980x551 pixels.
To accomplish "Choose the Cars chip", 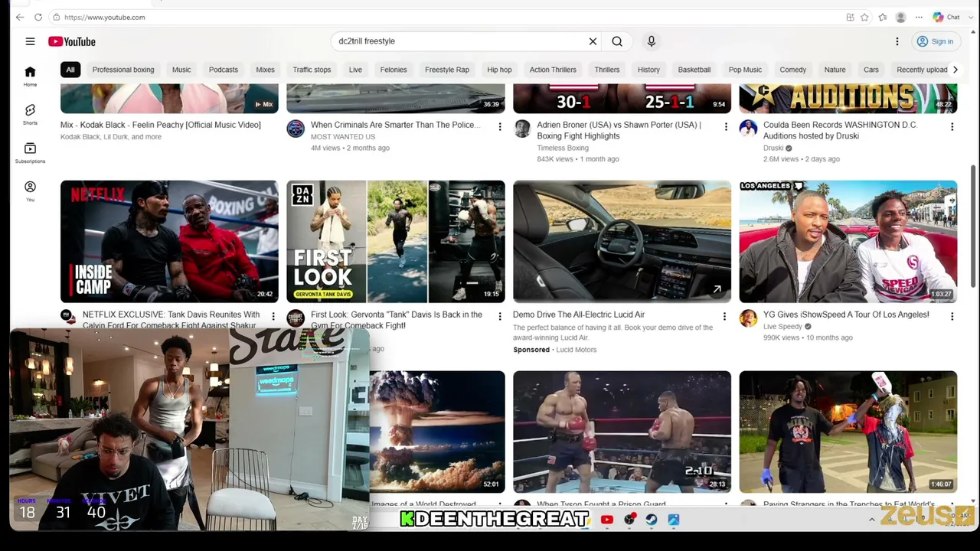I will pyautogui.click(x=871, y=70).
